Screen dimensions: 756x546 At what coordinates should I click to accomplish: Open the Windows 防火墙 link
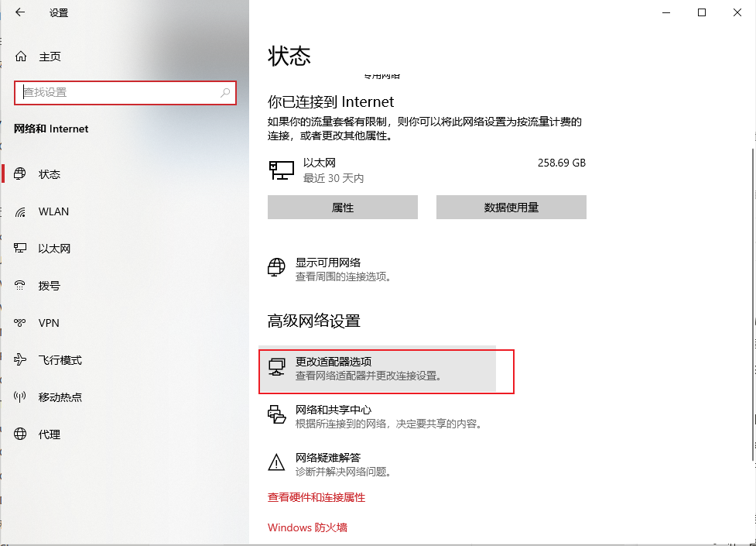(307, 527)
